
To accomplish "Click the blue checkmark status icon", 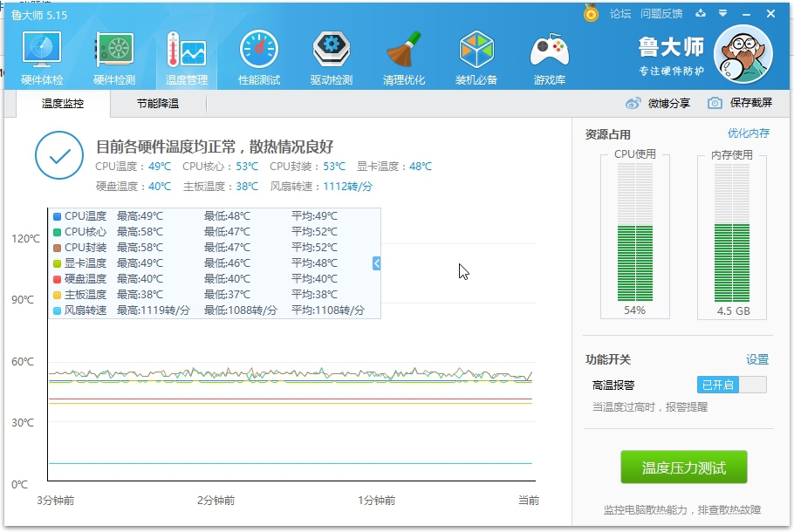I will (59, 155).
